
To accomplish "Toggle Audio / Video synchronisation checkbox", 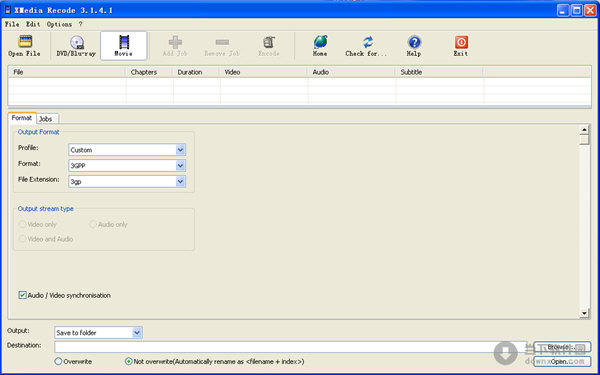I will point(23,295).
